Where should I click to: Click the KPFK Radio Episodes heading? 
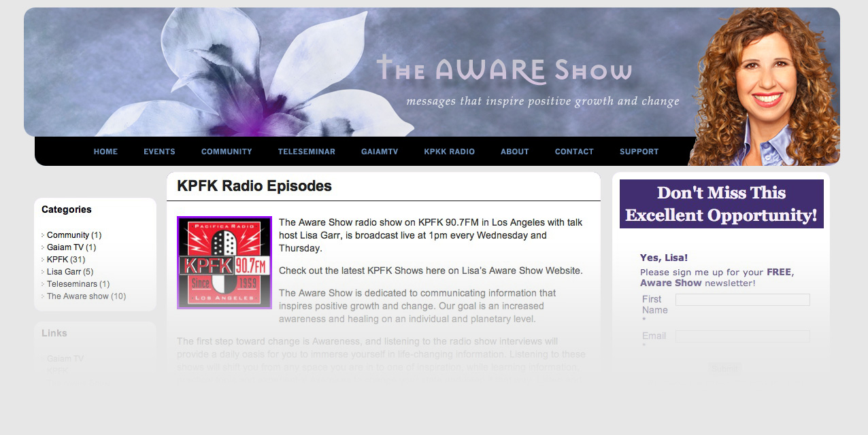[254, 186]
